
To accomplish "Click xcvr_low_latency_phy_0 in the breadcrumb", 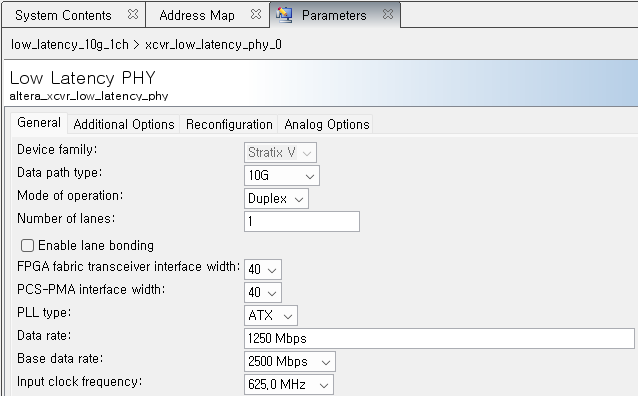I will click(213, 44).
